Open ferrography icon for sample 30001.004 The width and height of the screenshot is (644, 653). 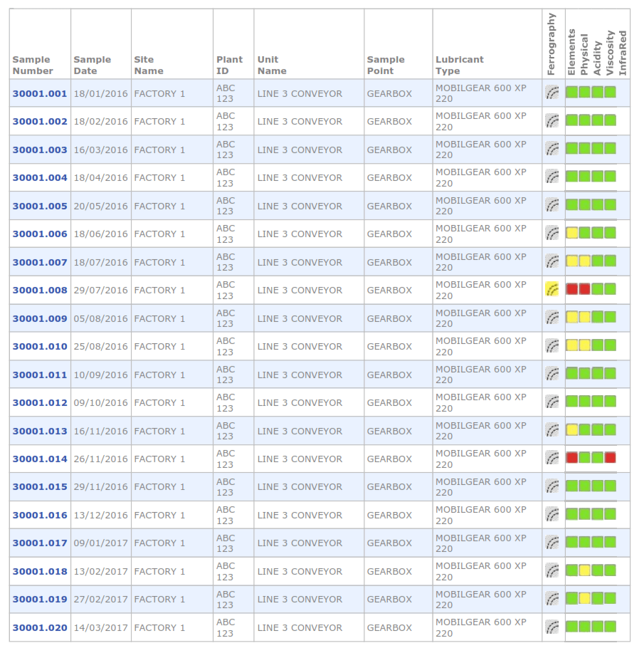point(552,177)
